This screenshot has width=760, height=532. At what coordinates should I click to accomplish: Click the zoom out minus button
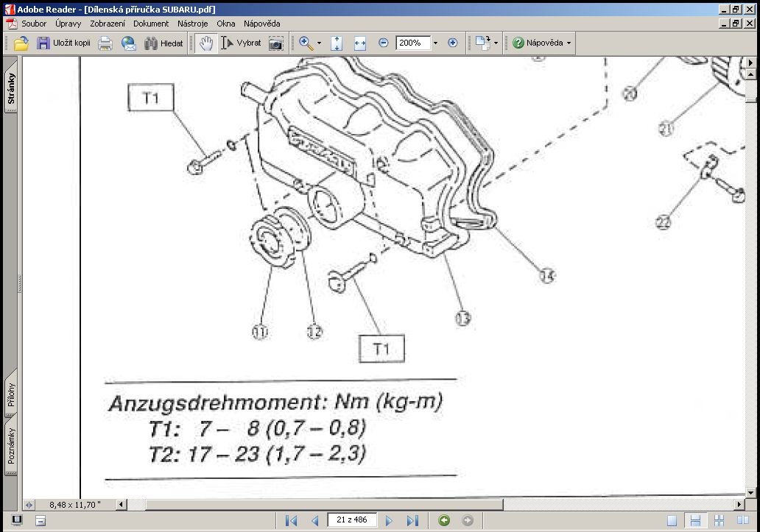383,43
